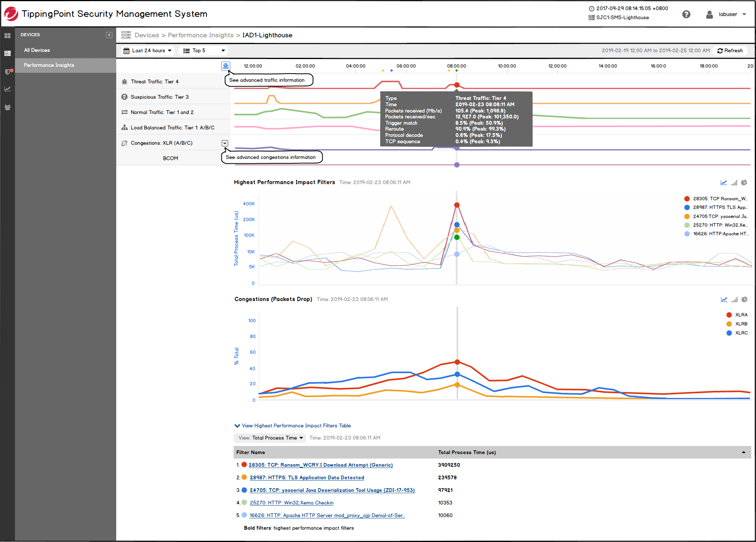Click orange swatch beside filter 28987 row
756x542 pixels.
(244, 477)
